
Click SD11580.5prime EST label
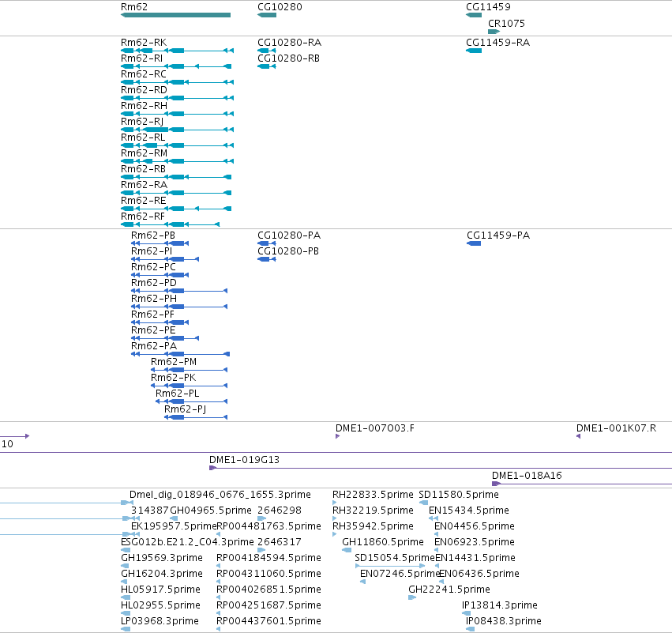pyautogui.click(x=459, y=495)
